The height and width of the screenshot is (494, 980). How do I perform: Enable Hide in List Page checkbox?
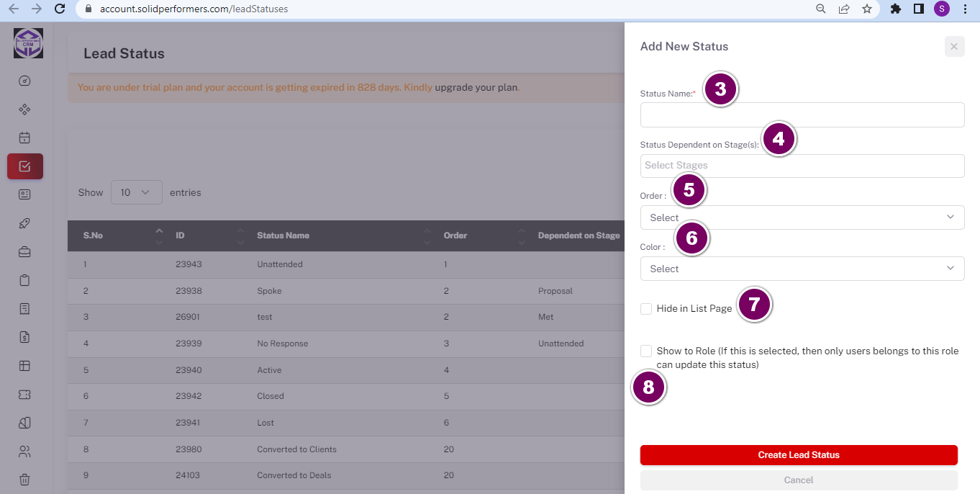tap(646, 309)
